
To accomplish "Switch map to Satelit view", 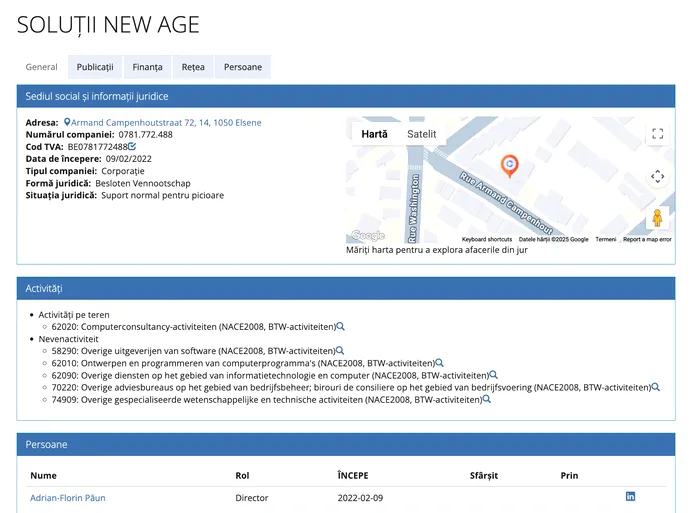I will click(x=421, y=134).
